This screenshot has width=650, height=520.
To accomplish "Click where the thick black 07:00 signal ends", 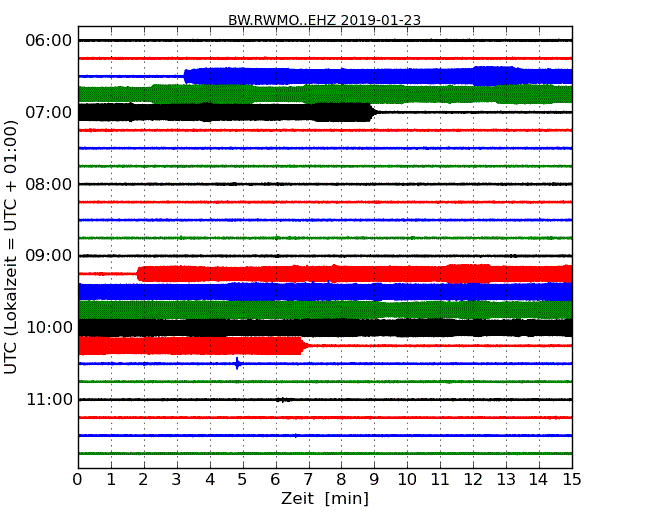I will pyautogui.click(x=372, y=112).
